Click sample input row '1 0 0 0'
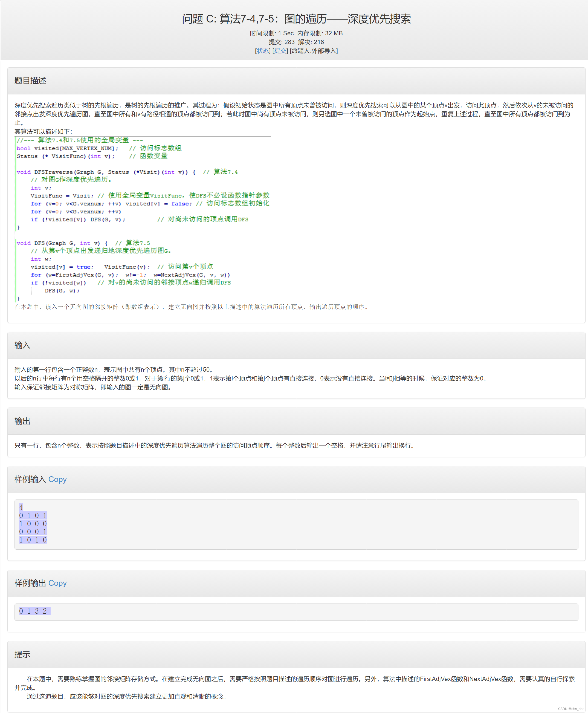 point(33,524)
